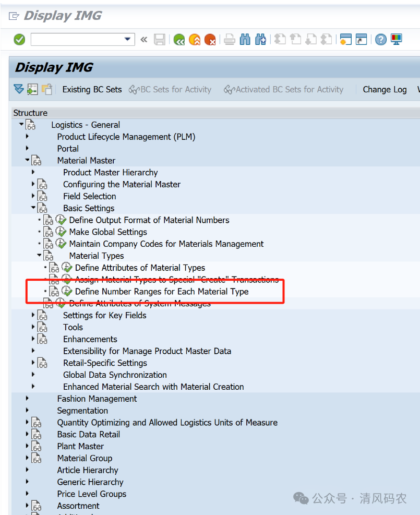Click the Expand All blue arrows icon
The height and width of the screenshot is (515, 420).
click(19, 89)
